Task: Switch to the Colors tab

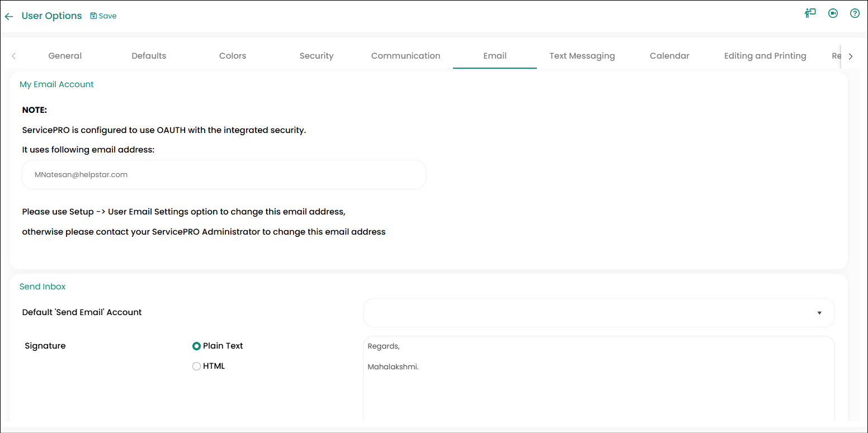Action: 233,56
